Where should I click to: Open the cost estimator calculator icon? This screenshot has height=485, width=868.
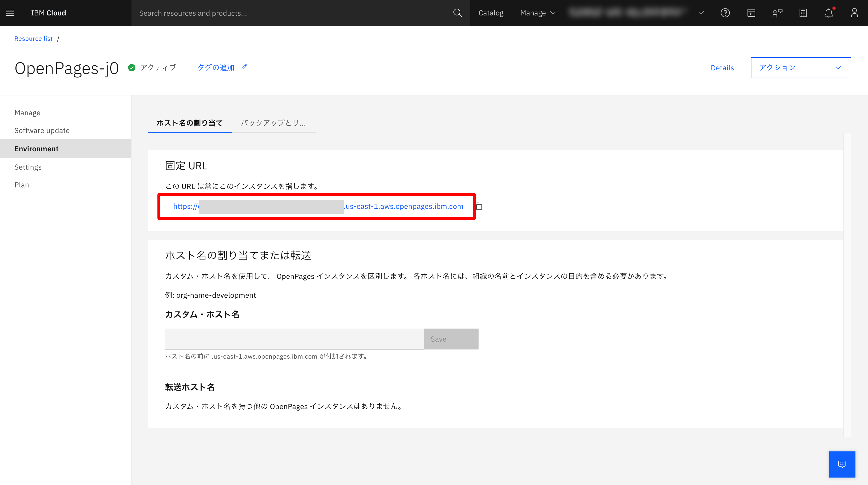pyautogui.click(x=803, y=13)
